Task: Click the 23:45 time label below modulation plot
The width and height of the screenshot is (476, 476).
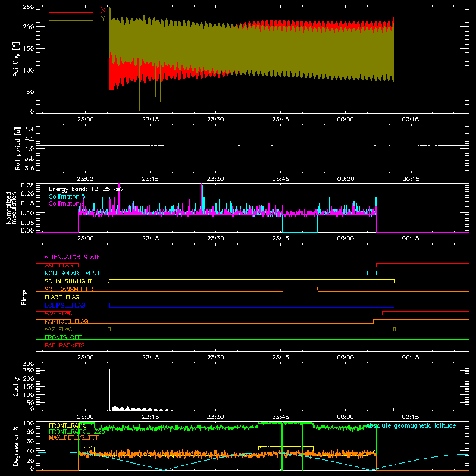Action: 280,239
